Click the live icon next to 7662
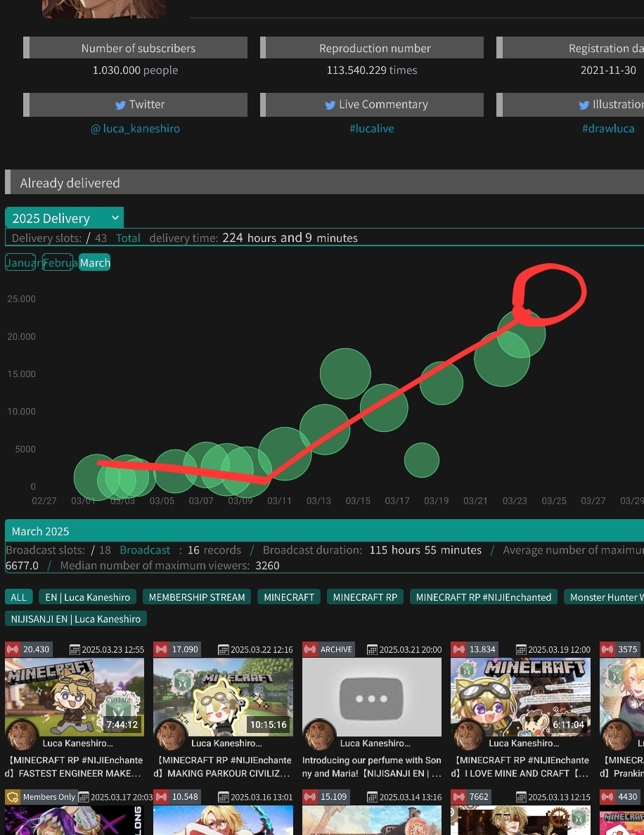The width and height of the screenshot is (644, 835). point(458,796)
